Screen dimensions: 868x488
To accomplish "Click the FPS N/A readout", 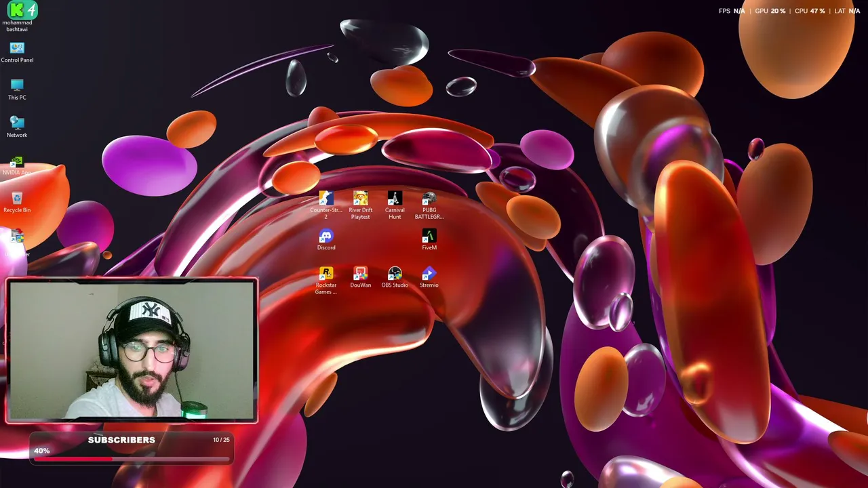I will click(x=732, y=11).
